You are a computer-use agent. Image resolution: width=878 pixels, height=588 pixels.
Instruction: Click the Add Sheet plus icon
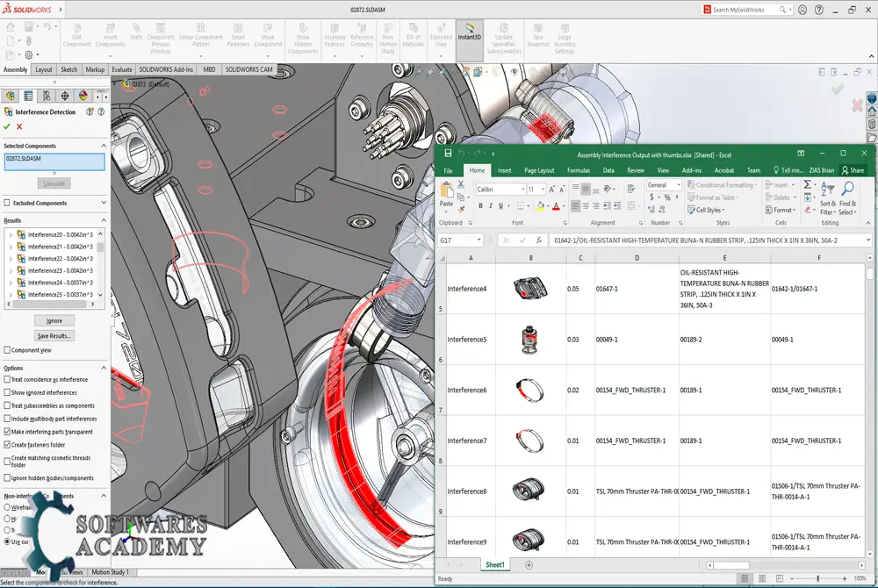(529, 565)
